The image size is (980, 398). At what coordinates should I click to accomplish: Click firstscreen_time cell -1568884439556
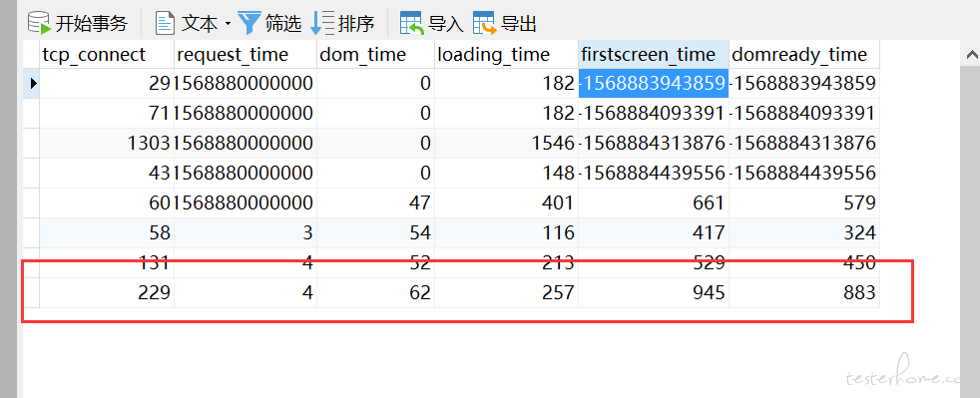click(x=654, y=174)
